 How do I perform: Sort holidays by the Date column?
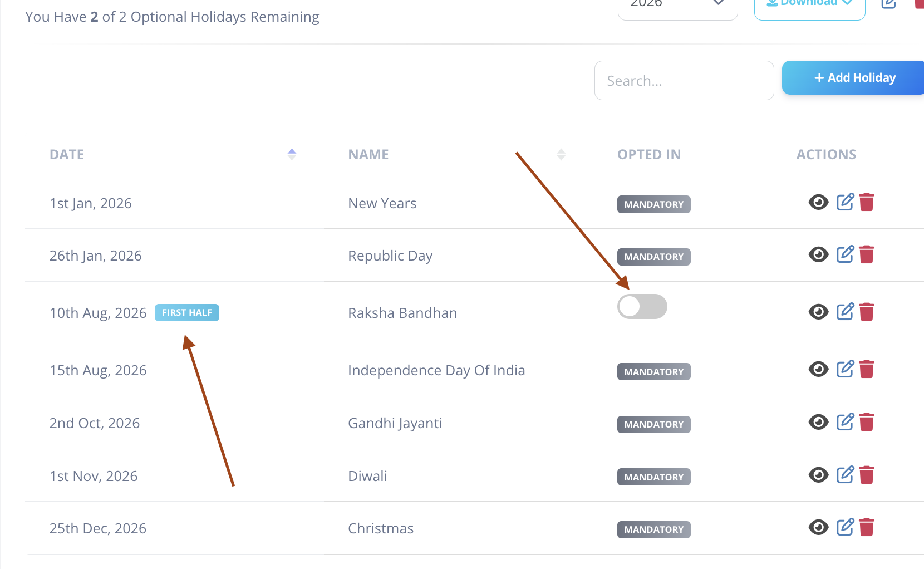pyautogui.click(x=292, y=154)
